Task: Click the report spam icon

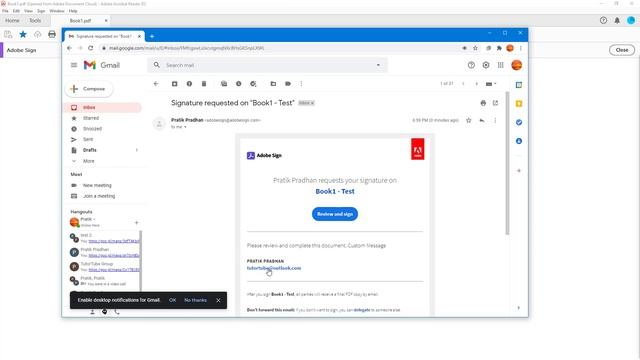Action: [189, 84]
